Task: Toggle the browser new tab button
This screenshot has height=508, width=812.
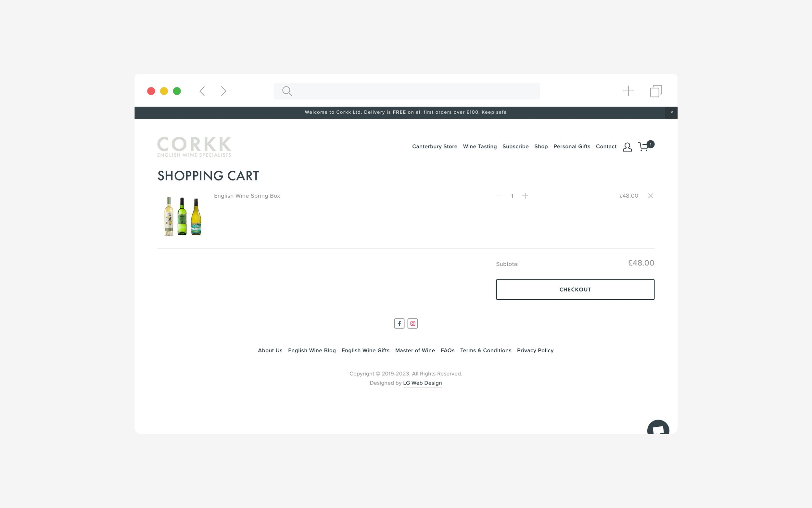Action: point(628,91)
